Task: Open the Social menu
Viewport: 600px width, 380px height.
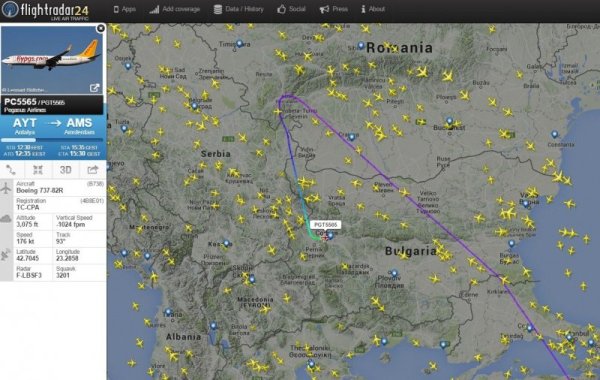Action: pos(292,9)
